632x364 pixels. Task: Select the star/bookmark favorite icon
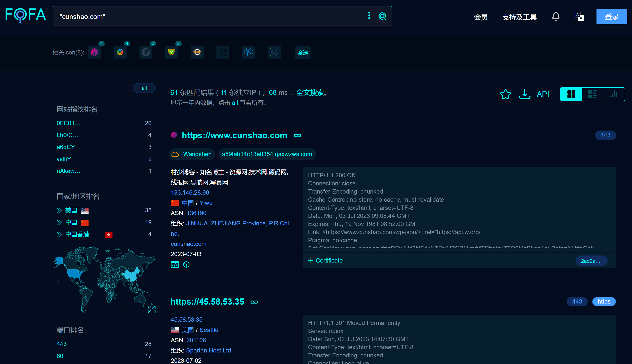click(x=505, y=94)
